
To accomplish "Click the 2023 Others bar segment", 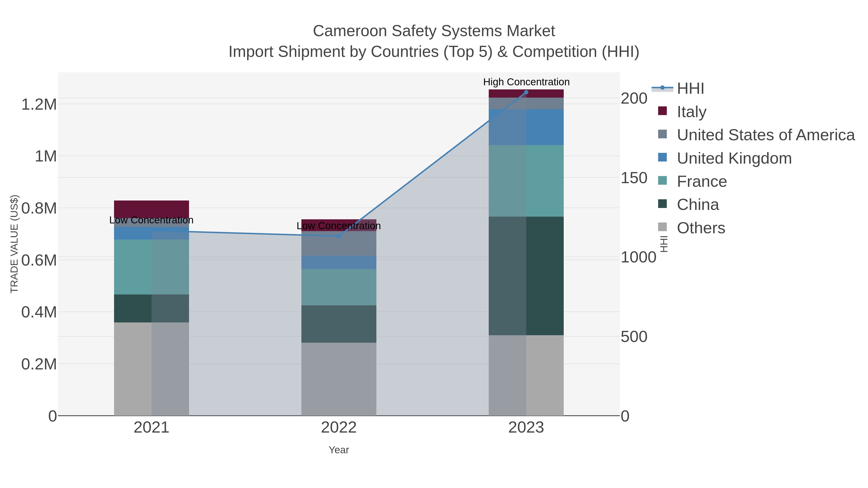I will [526, 375].
